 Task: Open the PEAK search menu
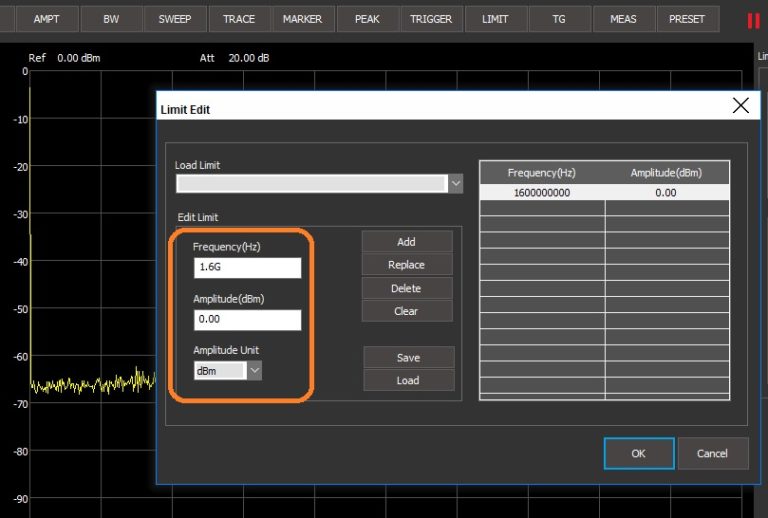pos(367,19)
